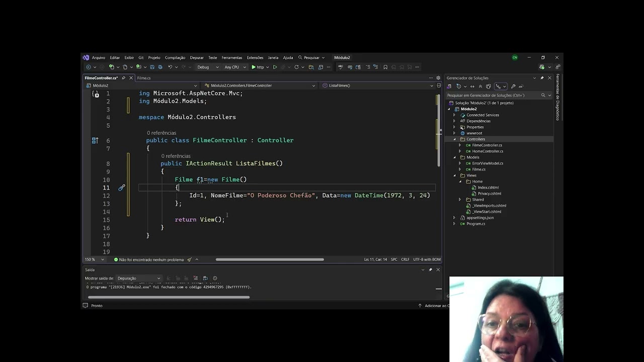Click the code editor horizontal scrollbar
Screen dimensions: 644x362
tap(270, 259)
